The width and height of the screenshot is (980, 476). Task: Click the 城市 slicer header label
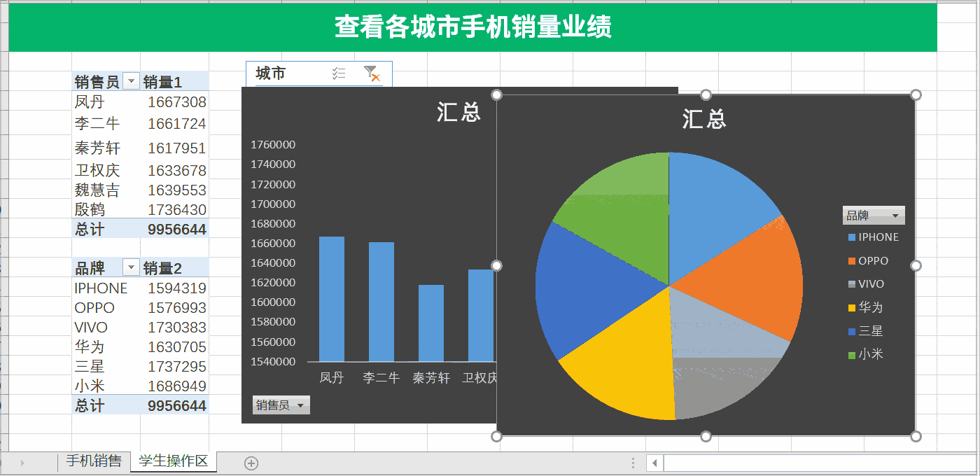270,73
